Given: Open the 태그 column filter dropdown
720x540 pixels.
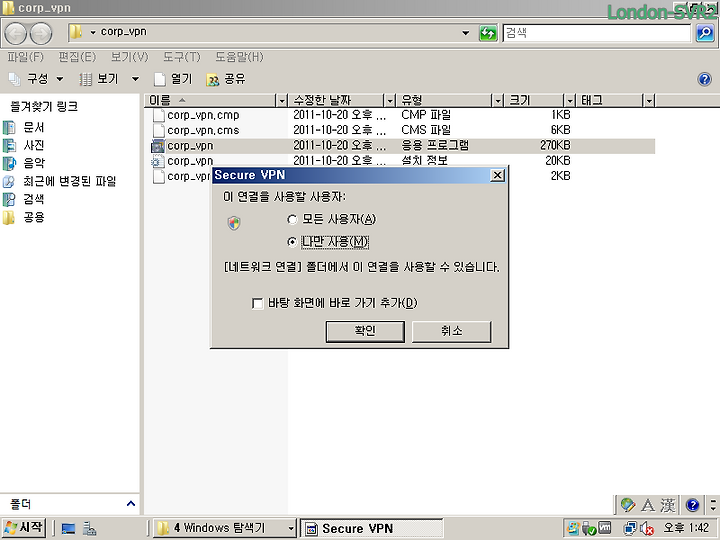Looking at the screenshot, I should coord(649,100).
